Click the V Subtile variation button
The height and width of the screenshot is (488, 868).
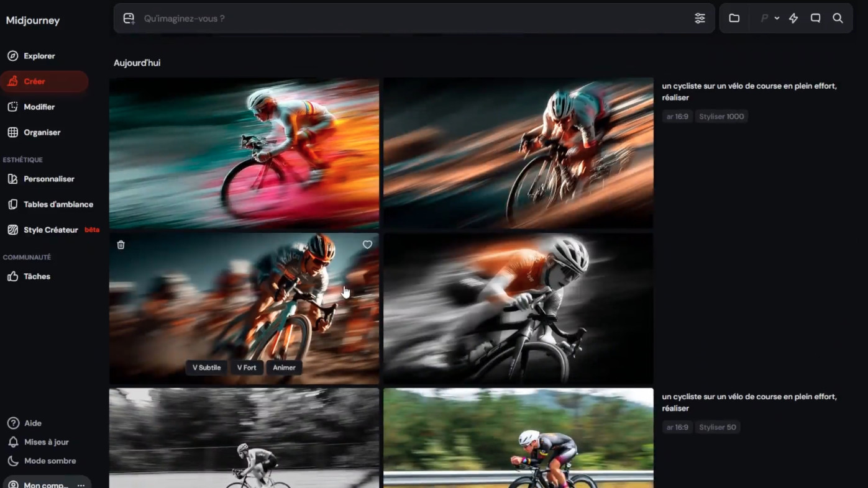[206, 368]
